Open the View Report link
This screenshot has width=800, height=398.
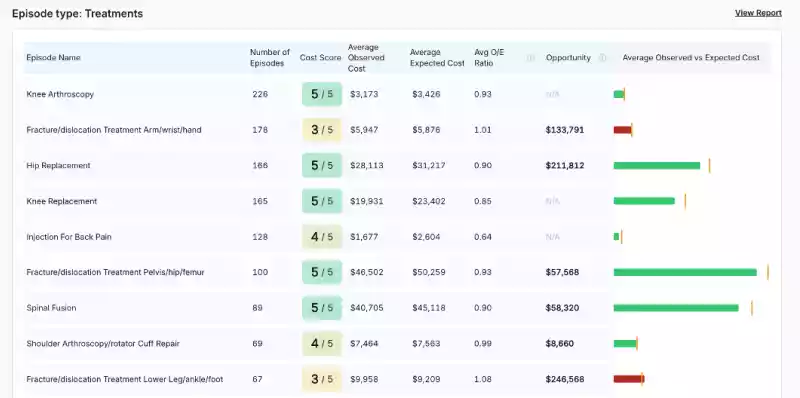(x=758, y=13)
